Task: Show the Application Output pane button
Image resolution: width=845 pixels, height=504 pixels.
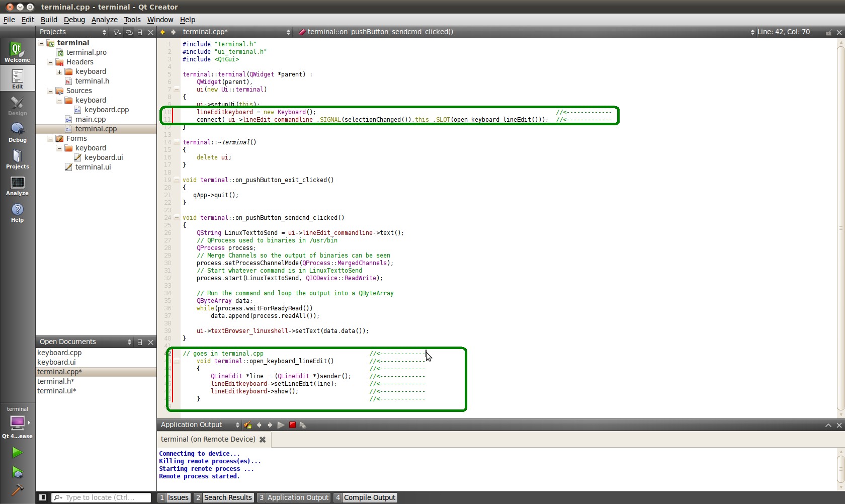Action: click(x=294, y=497)
